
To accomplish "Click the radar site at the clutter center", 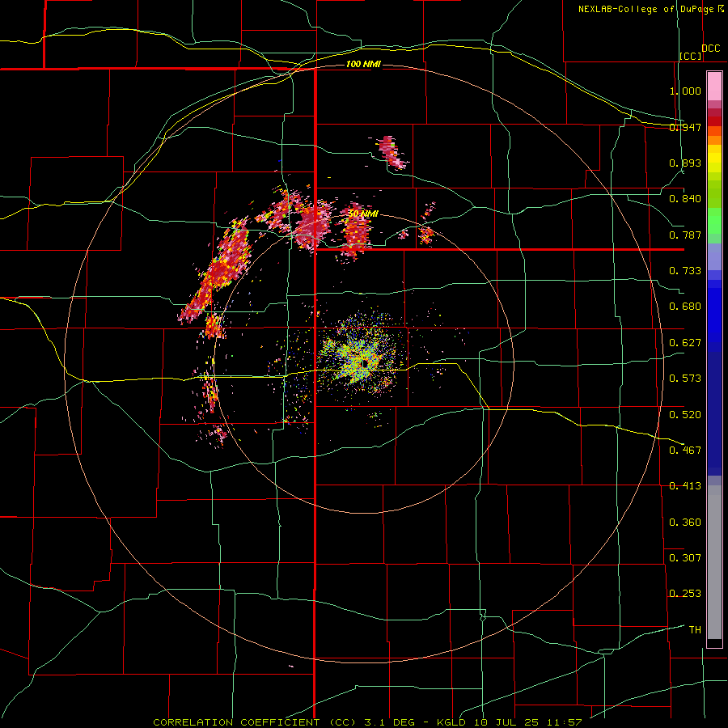I will click(x=365, y=363).
